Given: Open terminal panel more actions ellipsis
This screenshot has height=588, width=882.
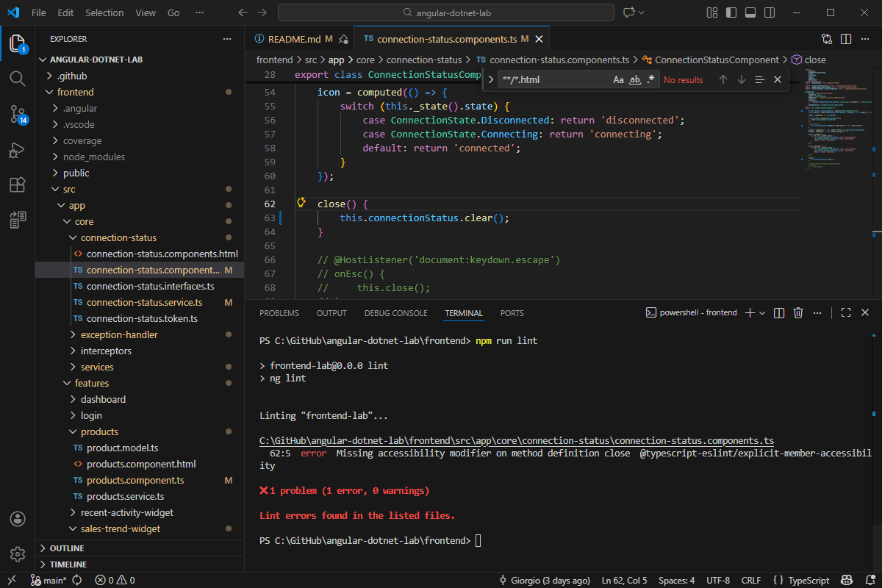Looking at the screenshot, I should [x=817, y=312].
